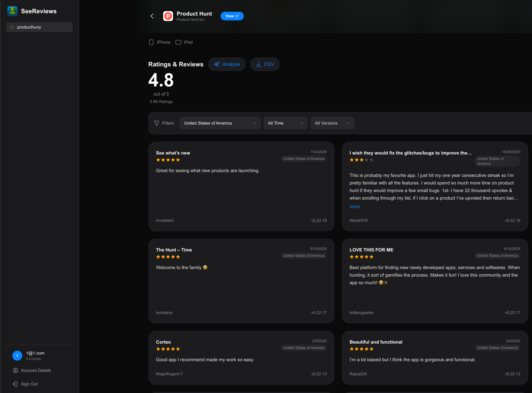The width and height of the screenshot is (532, 393).
Task: Enable the iPad checkbox
Action: [x=178, y=42]
